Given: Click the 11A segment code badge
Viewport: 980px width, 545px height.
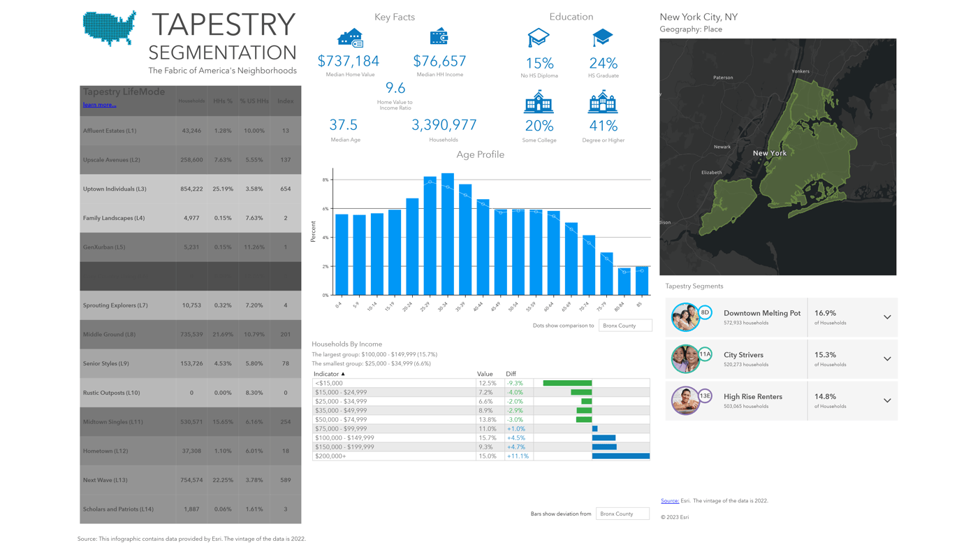Looking at the screenshot, I should click(x=705, y=354).
